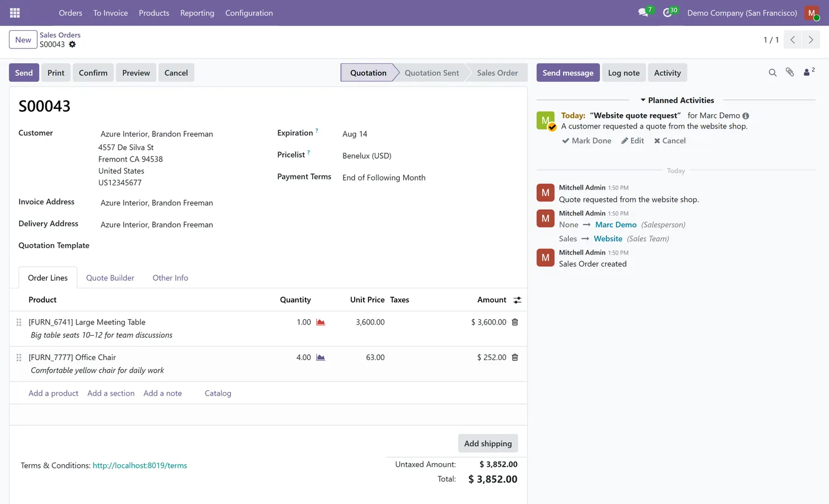Grab the handle of Large Meeting Table row
The image size is (829, 504).
point(19,322)
